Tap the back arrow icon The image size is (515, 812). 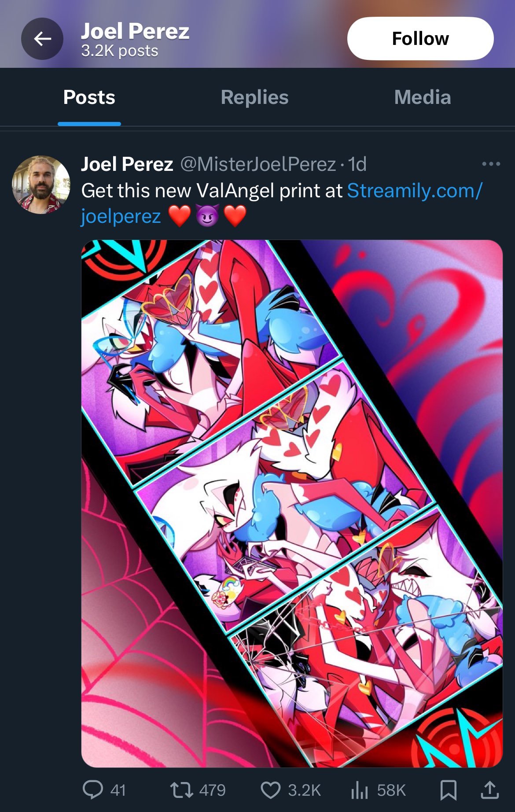click(x=42, y=39)
